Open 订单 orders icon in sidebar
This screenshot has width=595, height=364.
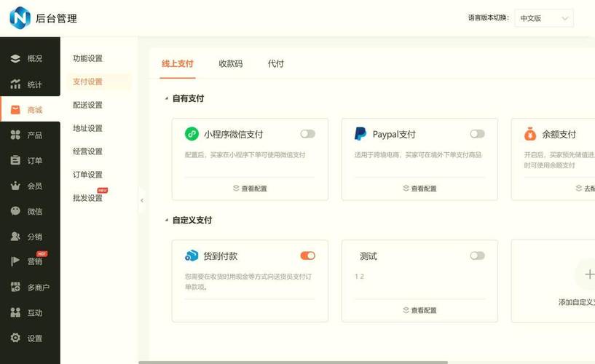[x=15, y=160]
